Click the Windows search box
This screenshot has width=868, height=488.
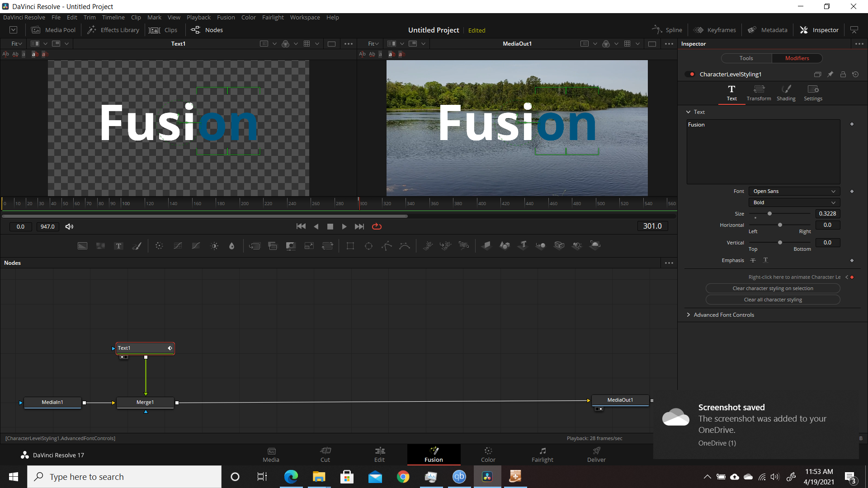[124, 477]
